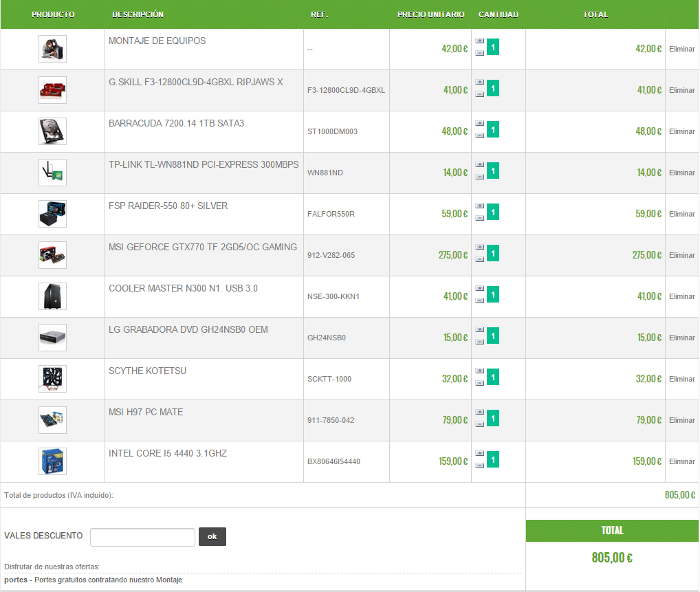700x592 pixels.
Task: Click the 805,00 € grand total value
Action: pos(612,558)
